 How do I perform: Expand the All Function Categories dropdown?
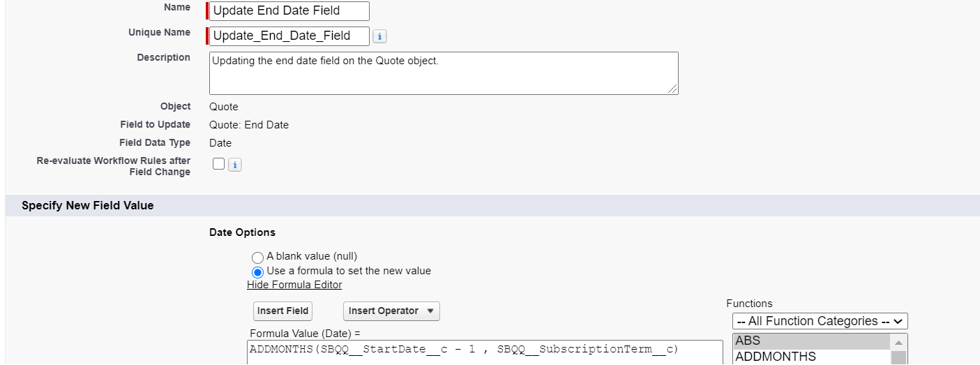[x=820, y=321]
